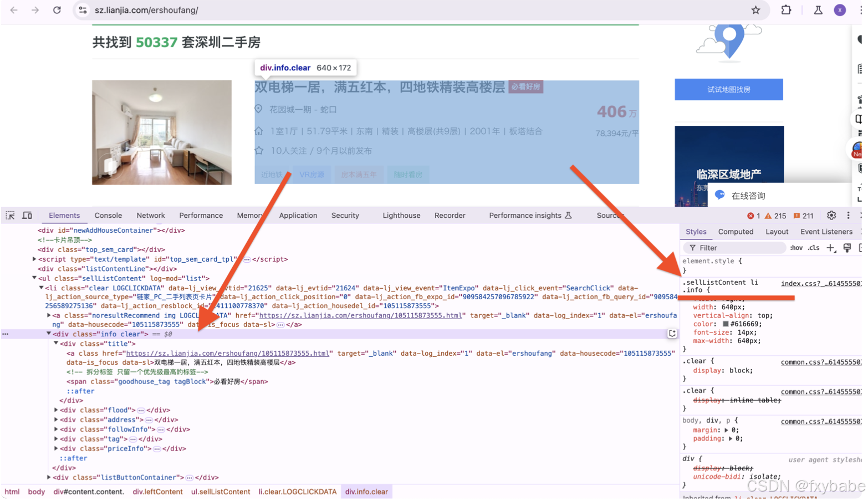Expand the div class priceInfo node
This screenshot has height=501, width=868.
[56, 449]
